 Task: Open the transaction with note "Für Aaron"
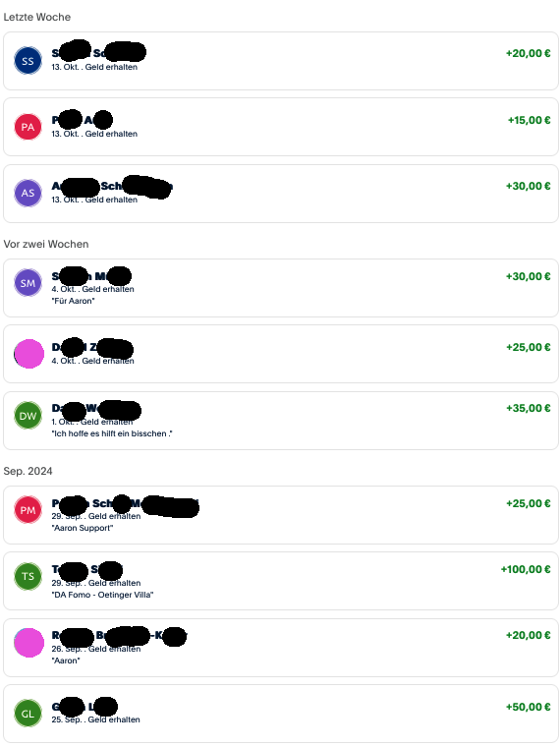(281, 288)
